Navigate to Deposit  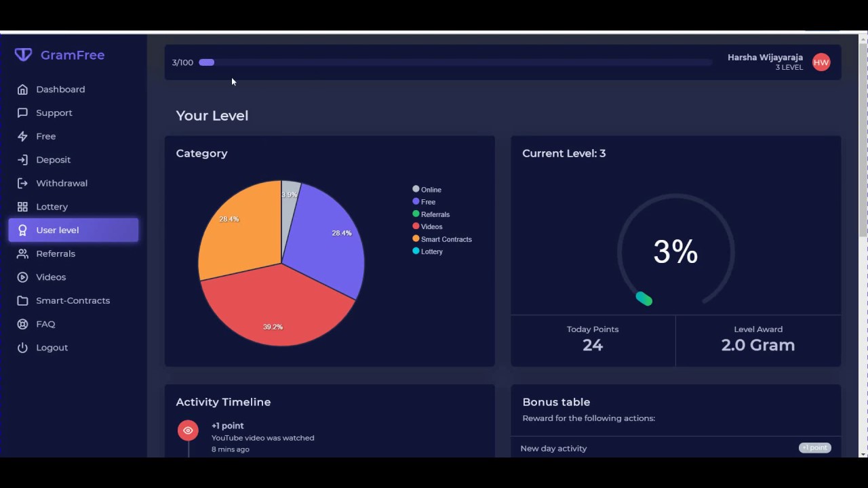pyautogui.click(x=73, y=160)
